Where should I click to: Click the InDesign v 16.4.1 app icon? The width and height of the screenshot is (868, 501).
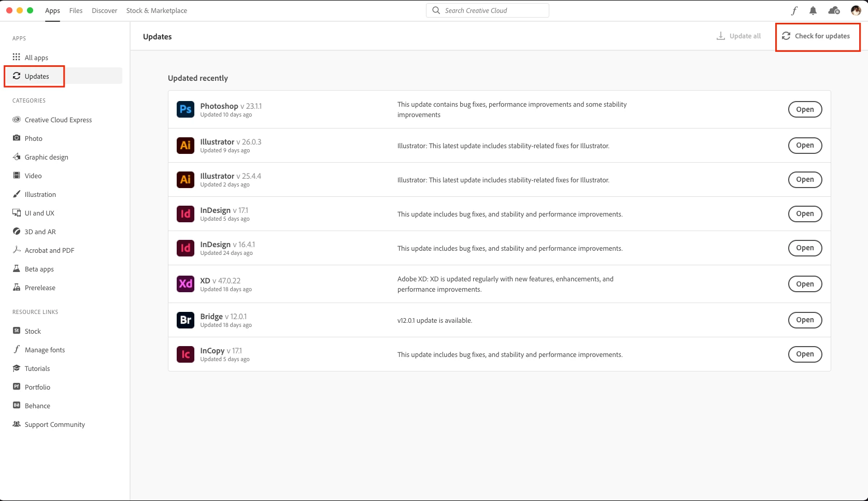186,248
